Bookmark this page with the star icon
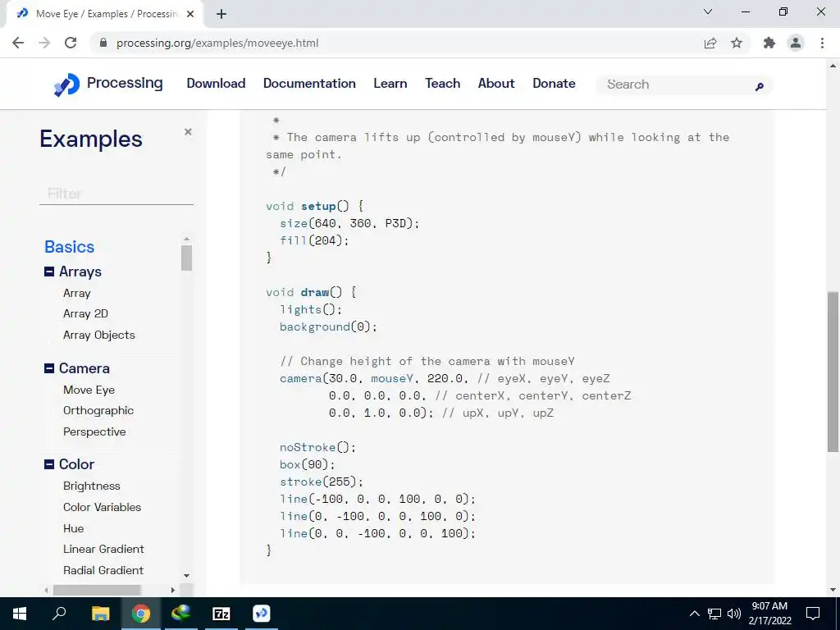 click(x=737, y=43)
